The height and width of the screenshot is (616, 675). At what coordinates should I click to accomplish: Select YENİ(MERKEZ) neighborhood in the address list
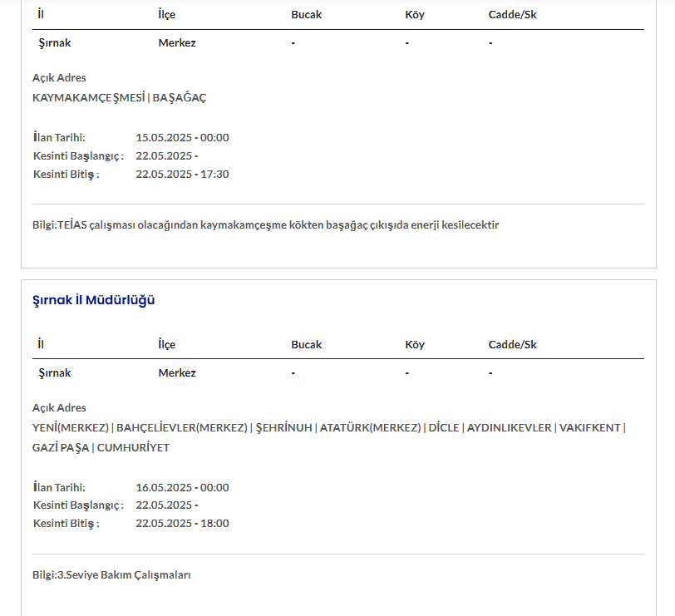[71, 427]
